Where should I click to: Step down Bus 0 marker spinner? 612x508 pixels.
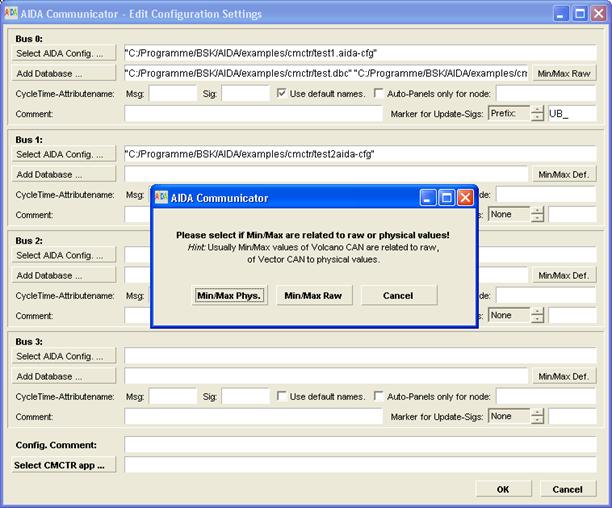pyautogui.click(x=537, y=117)
